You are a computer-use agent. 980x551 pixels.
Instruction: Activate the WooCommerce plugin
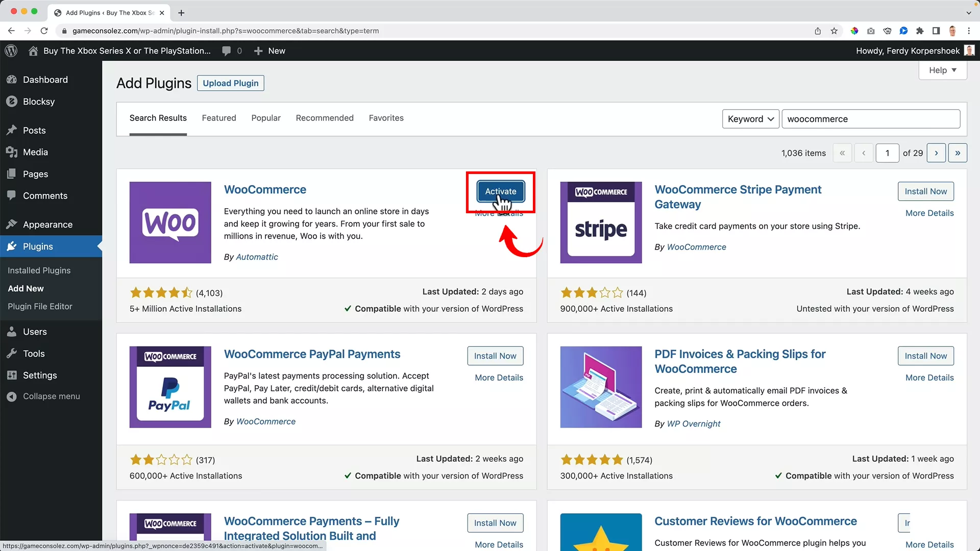[500, 191]
